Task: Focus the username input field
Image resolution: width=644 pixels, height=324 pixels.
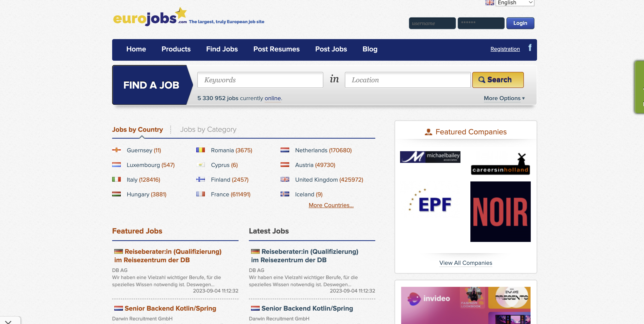Action: (x=432, y=23)
